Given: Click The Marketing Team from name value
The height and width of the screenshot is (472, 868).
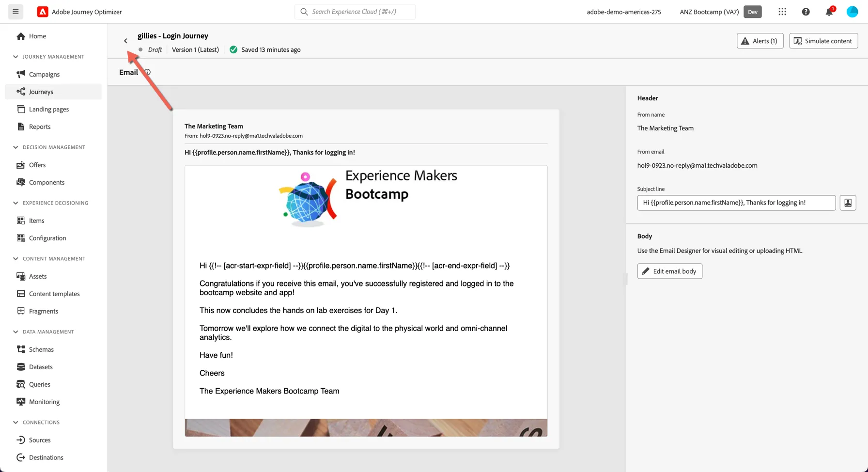Looking at the screenshot, I should [665, 128].
